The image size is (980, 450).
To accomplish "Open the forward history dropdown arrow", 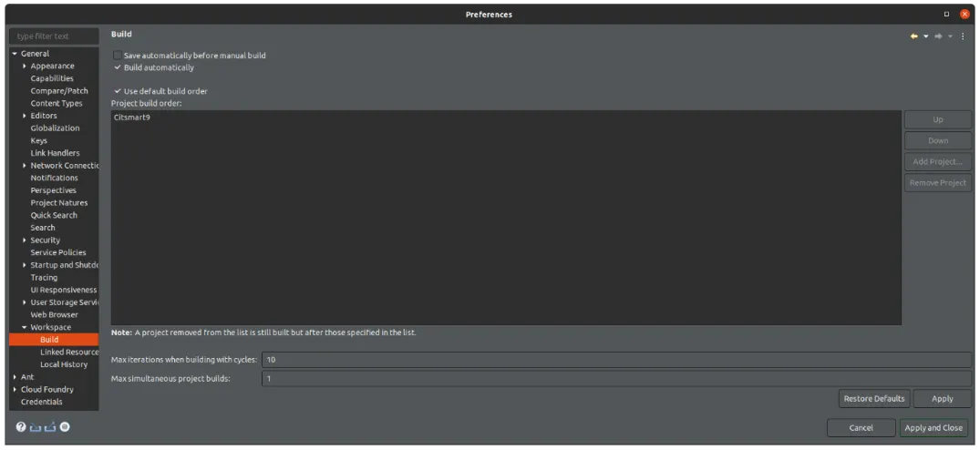I will pos(950,36).
